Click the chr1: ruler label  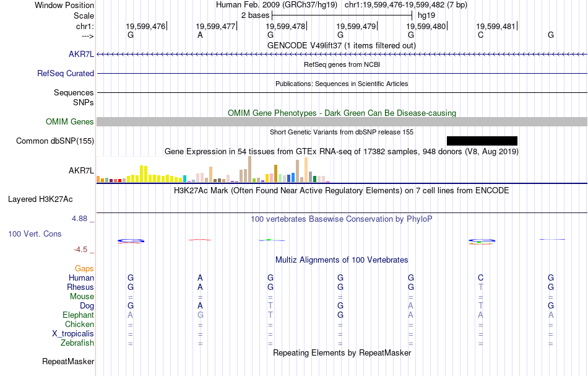click(85, 26)
